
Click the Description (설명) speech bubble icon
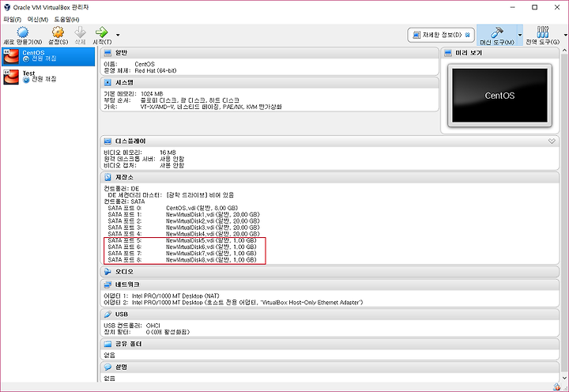click(x=107, y=367)
